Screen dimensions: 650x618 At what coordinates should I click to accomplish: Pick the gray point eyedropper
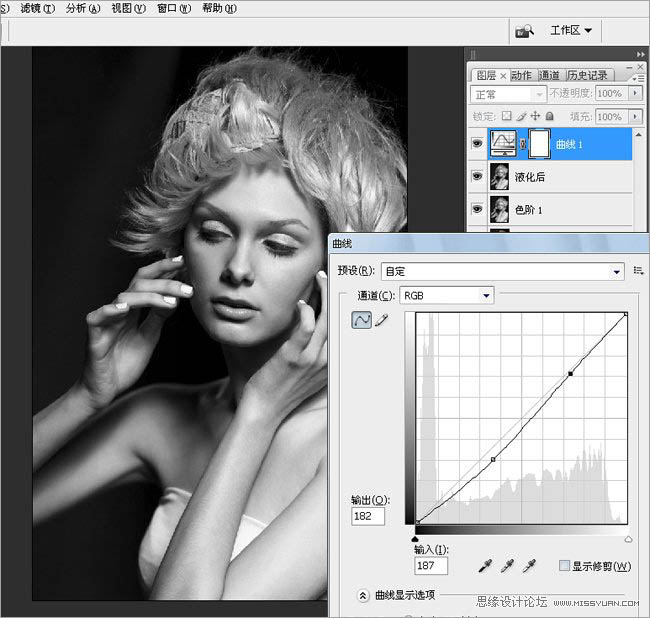(507, 567)
